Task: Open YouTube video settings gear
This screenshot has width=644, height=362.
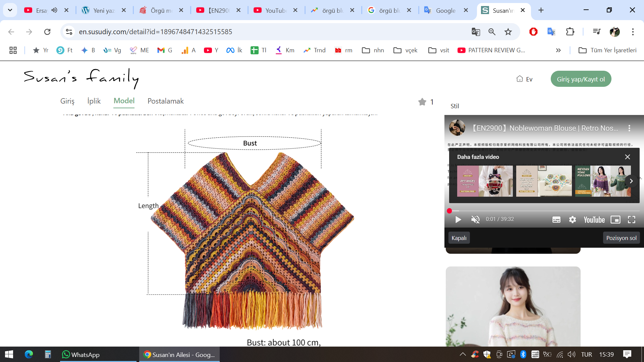Action: [572, 220]
